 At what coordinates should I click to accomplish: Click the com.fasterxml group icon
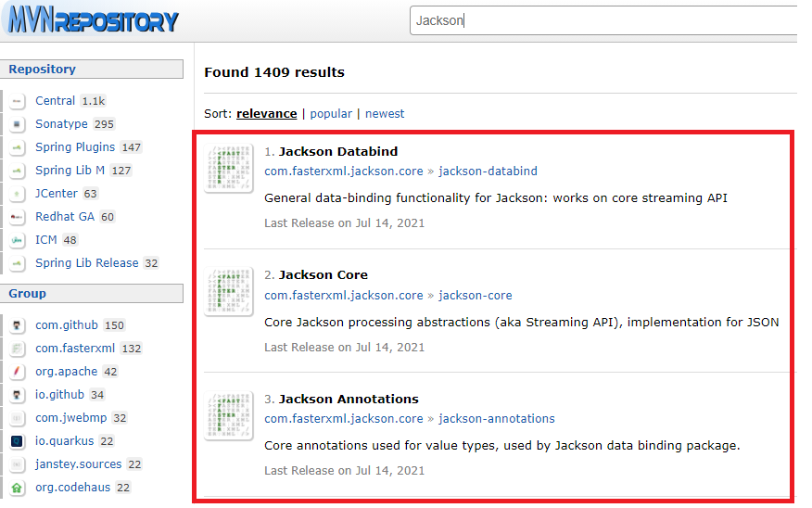tap(17, 349)
